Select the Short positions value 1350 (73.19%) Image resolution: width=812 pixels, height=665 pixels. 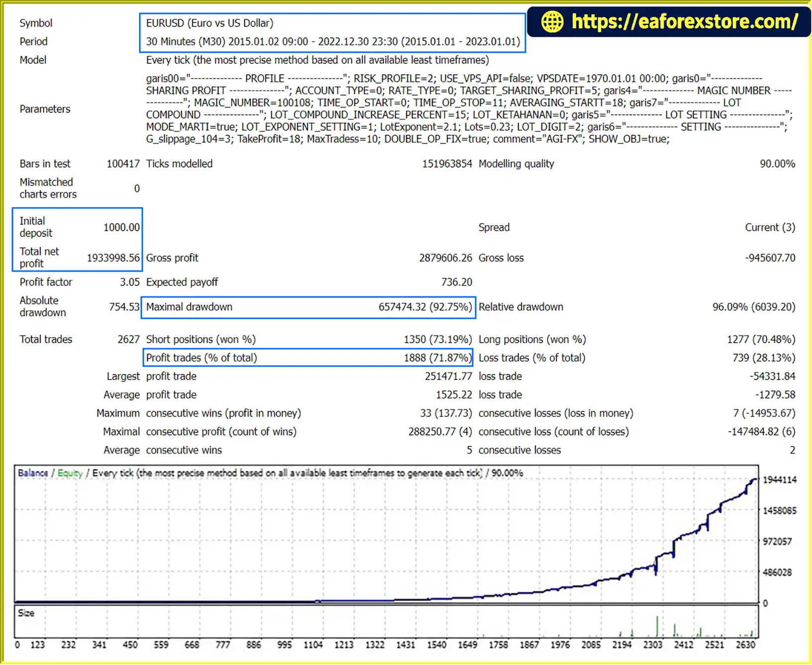click(437, 339)
